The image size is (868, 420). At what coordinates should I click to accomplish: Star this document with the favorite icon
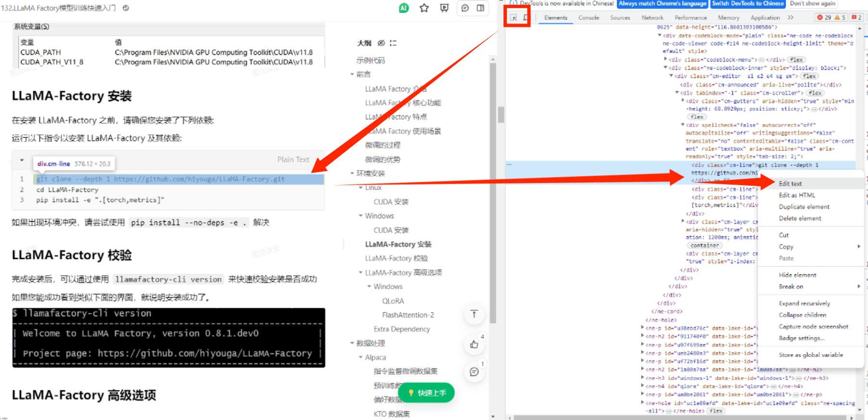point(424,8)
